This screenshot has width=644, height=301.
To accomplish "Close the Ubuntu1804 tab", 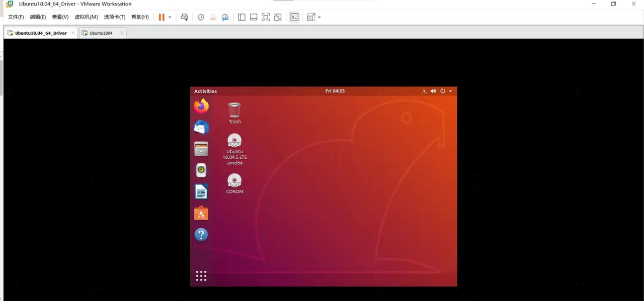I will (121, 33).
